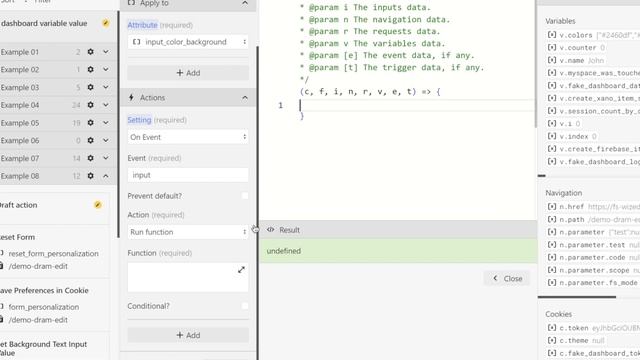This screenshot has height=360, width=640.
Task: Open settings gear for Example 03
Action: tap(91, 87)
